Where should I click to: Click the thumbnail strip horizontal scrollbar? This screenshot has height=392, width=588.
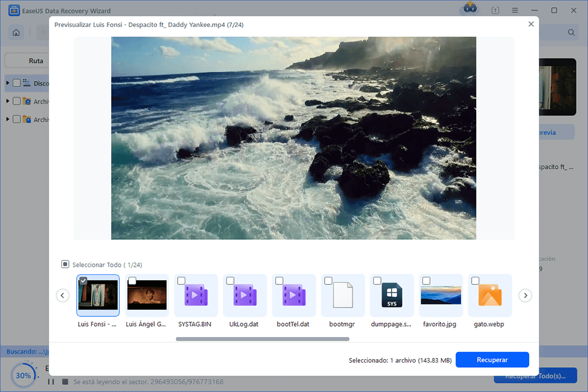point(262,339)
